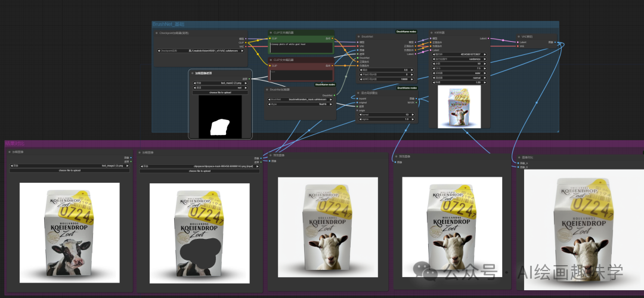Viewport: 644px width, 298px height.
Task: Focus the empty negative prompt text box
Action: point(301,75)
